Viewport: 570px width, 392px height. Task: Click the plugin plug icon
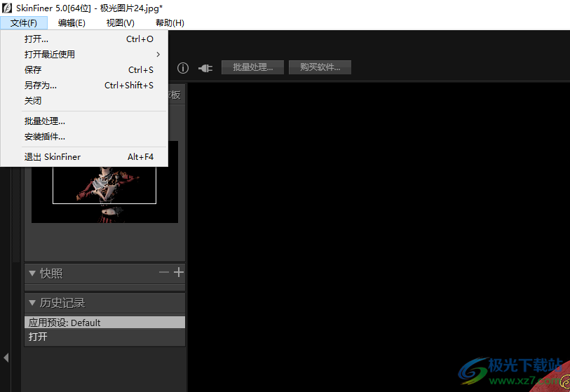tap(205, 68)
